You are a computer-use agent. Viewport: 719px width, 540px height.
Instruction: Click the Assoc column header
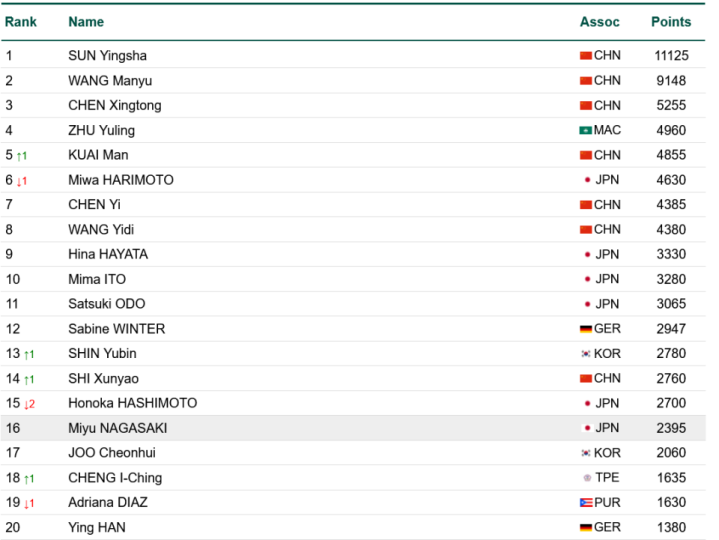pyautogui.click(x=599, y=22)
